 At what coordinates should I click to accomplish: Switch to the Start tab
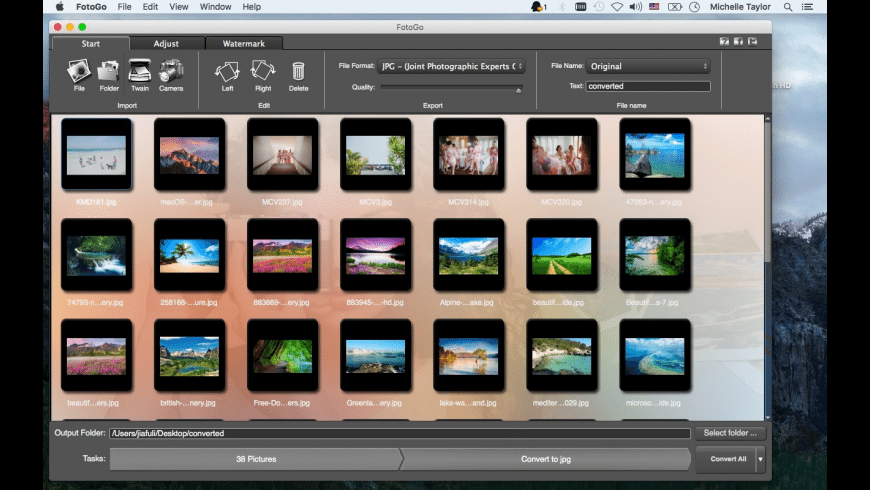(90, 43)
